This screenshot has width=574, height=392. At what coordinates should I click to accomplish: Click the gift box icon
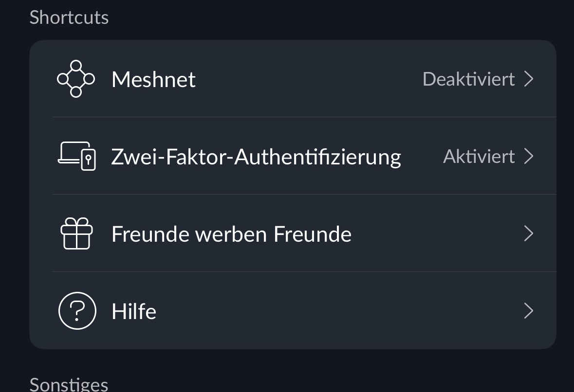click(76, 233)
